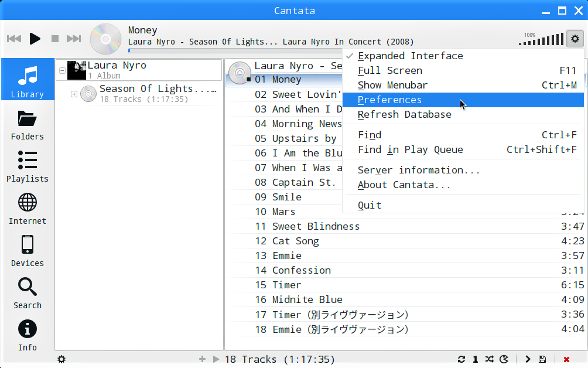Open the Folders sidebar tab
The width and height of the screenshot is (588, 368).
coord(28,125)
